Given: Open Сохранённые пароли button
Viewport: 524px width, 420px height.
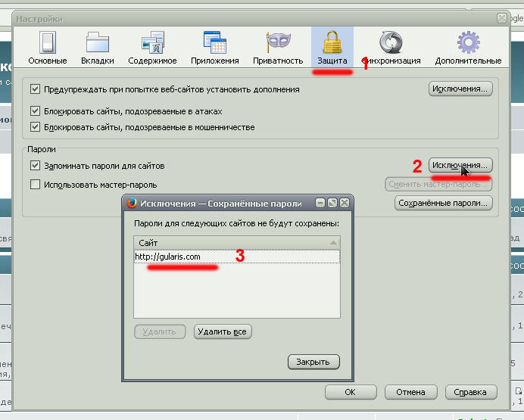Looking at the screenshot, I should click(x=444, y=203).
